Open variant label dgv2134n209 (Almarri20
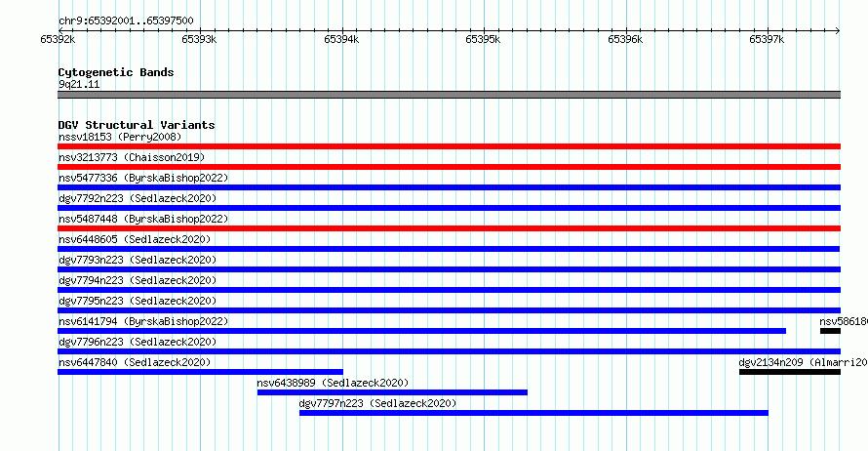The height and width of the screenshot is (451, 868). click(804, 362)
